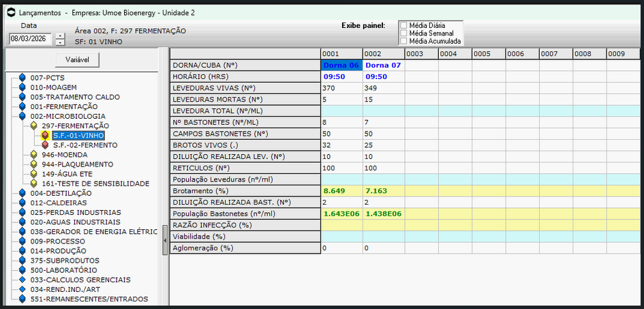Enable the Média Diária checkbox
644x309 pixels.
tap(403, 25)
